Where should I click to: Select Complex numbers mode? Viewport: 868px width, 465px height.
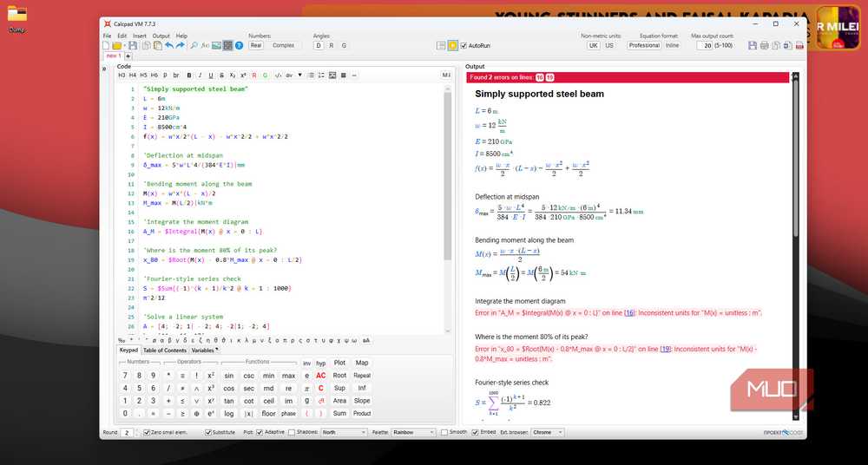pyautogui.click(x=284, y=45)
